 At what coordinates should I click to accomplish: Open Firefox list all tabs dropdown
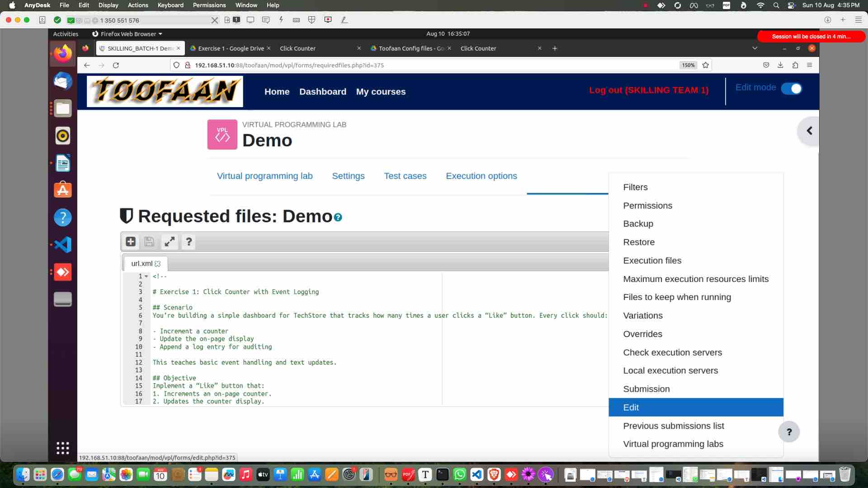click(755, 48)
